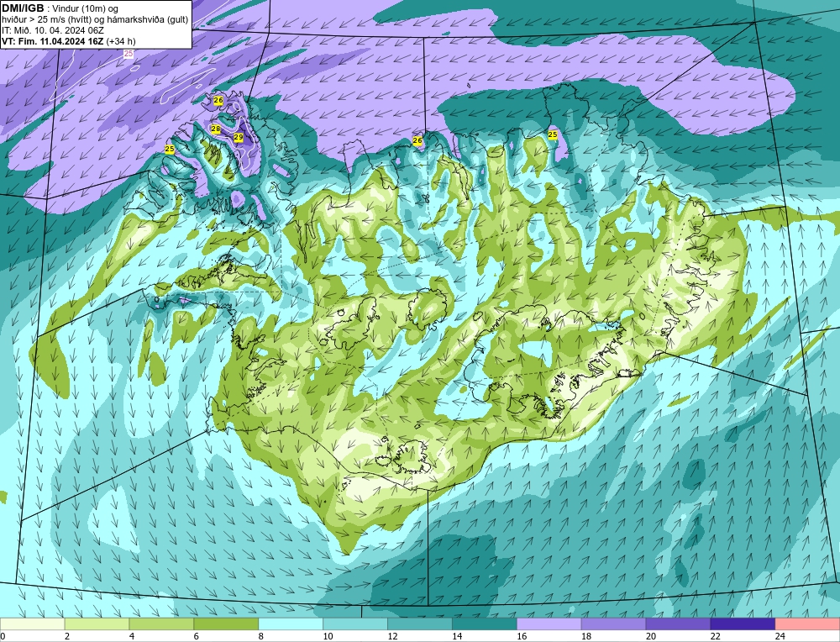
Task: Click the DMI/IGB title text
Action: 23,8
